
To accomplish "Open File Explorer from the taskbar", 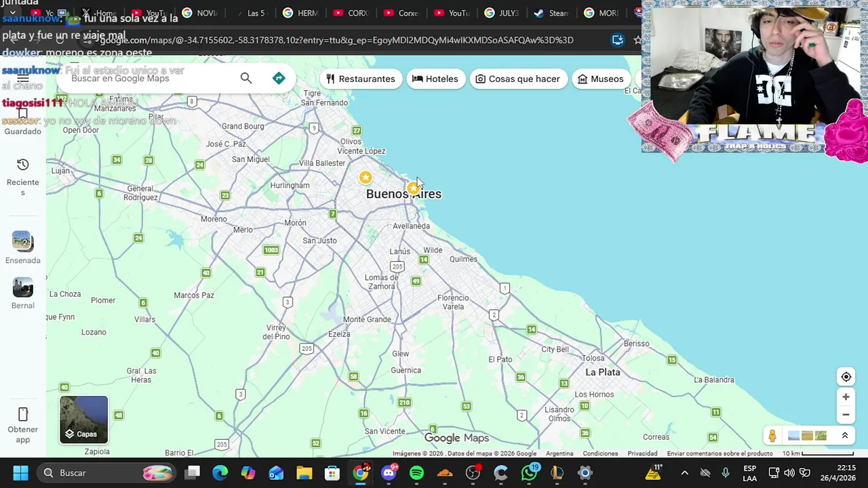I will (x=304, y=473).
